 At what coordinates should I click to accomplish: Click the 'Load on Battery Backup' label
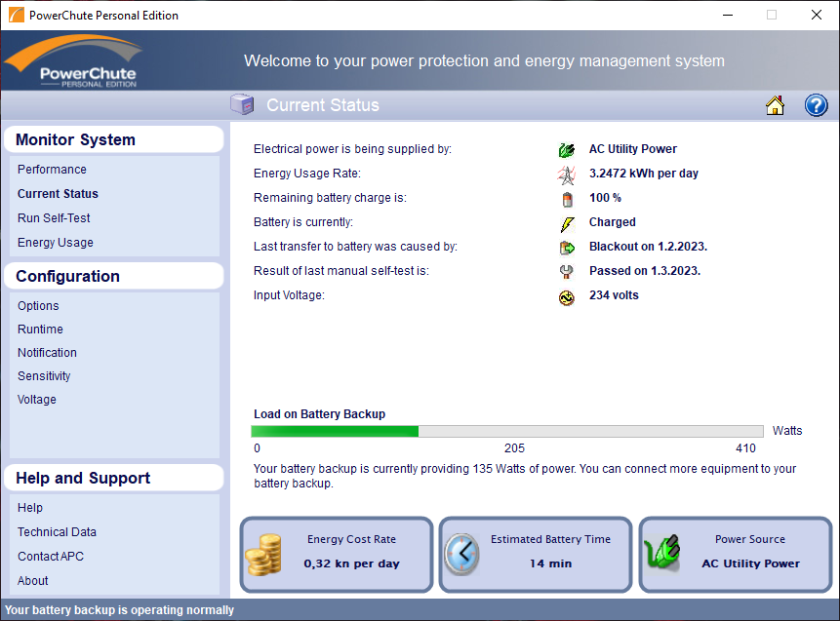click(319, 414)
